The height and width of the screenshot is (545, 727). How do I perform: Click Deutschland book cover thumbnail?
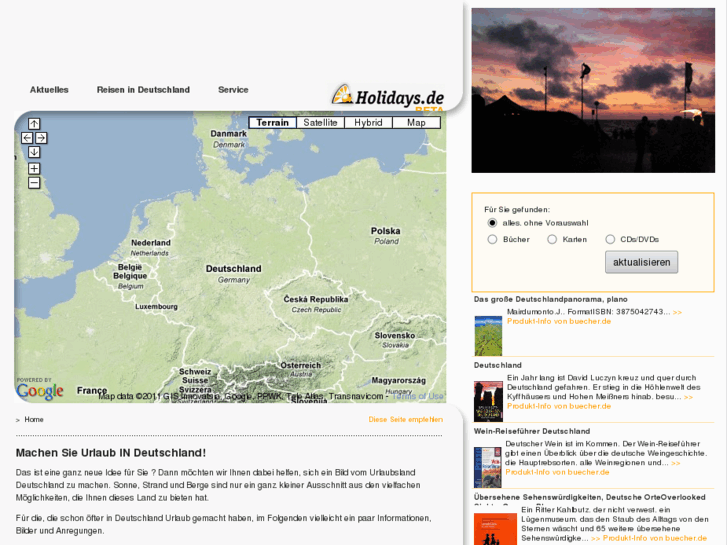pos(488,401)
